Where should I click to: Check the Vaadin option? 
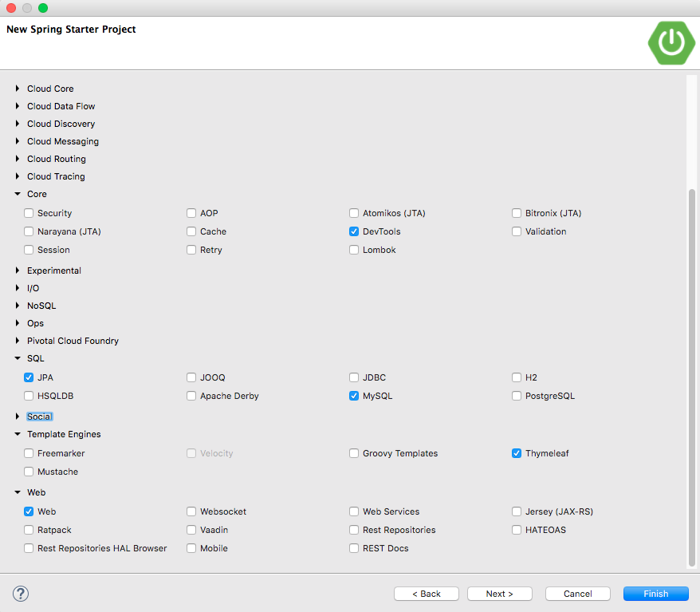[x=191, y=530]
